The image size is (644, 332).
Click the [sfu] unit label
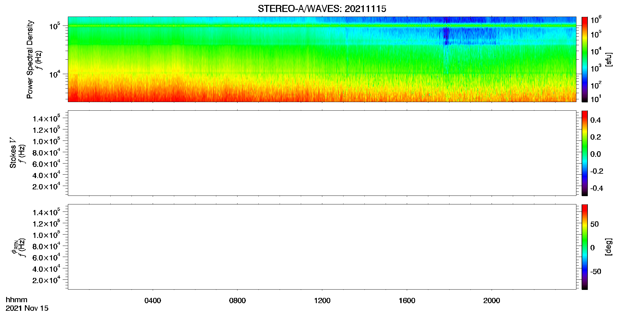(x=608, y=60)
